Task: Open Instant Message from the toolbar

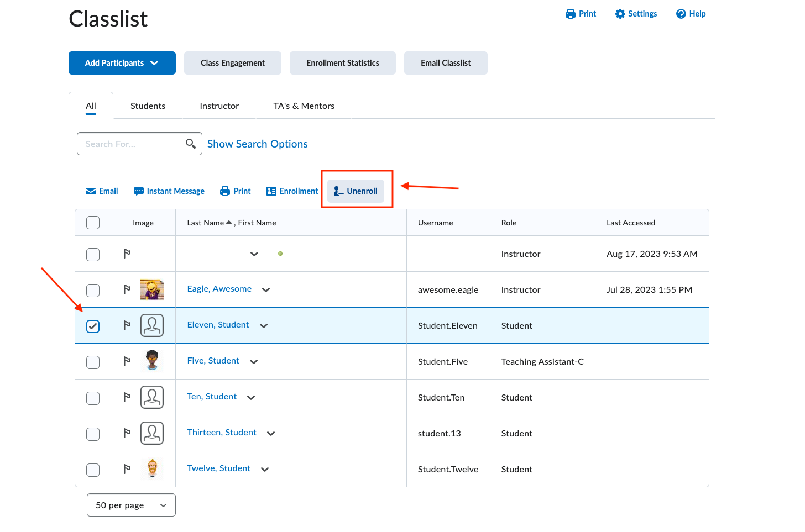Action: pyautogui.click(x=169, y=191)
